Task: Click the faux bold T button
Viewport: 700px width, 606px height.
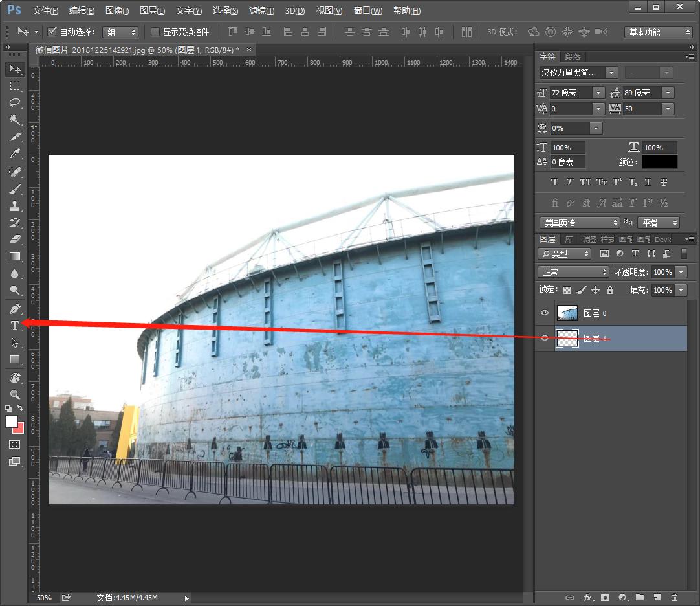Action: (554, 183)
